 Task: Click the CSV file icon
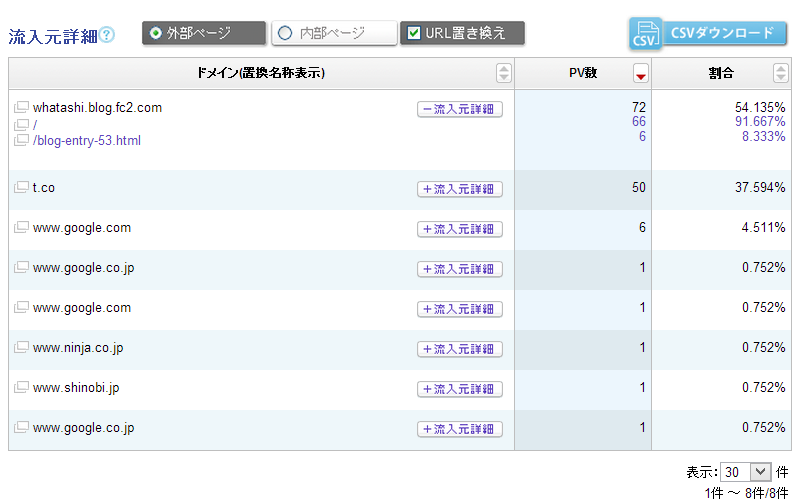pyautogui.click(x=644, y=34)
